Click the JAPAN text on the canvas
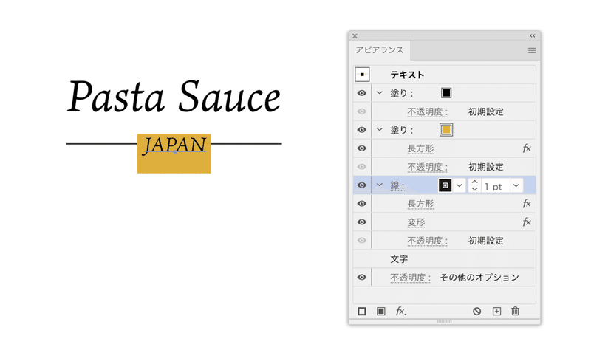 [175, 145]
